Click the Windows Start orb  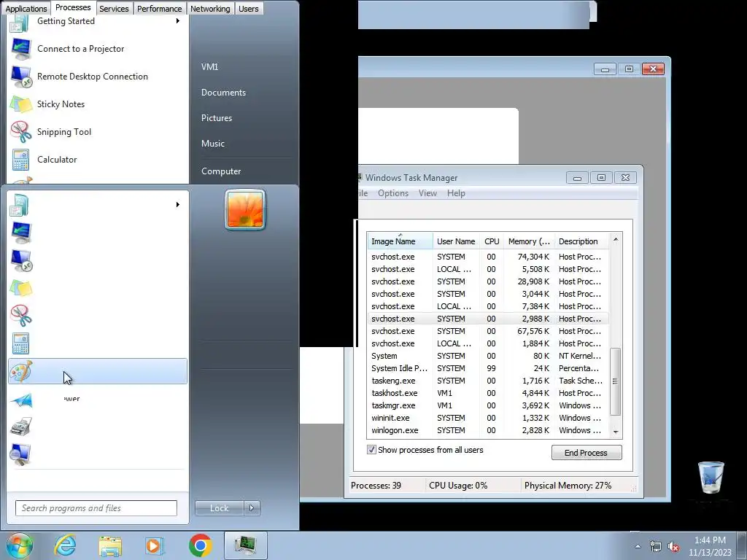[x=19, y=545]
